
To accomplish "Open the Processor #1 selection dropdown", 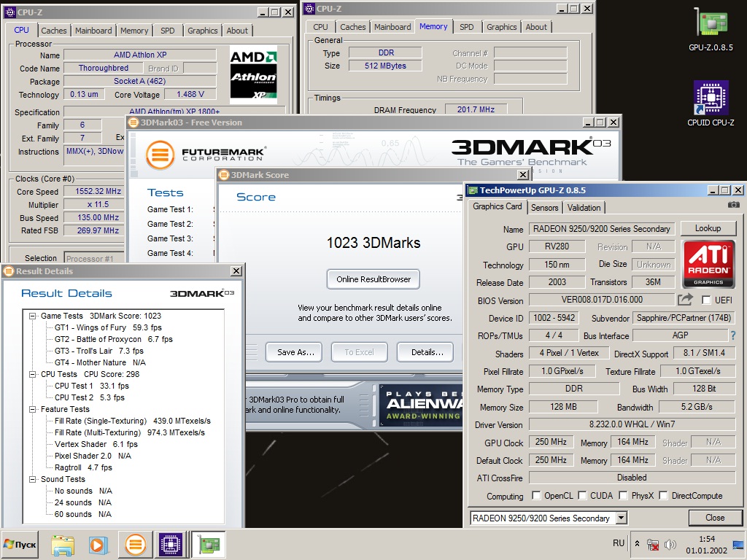I will click(x=94, y=257).
